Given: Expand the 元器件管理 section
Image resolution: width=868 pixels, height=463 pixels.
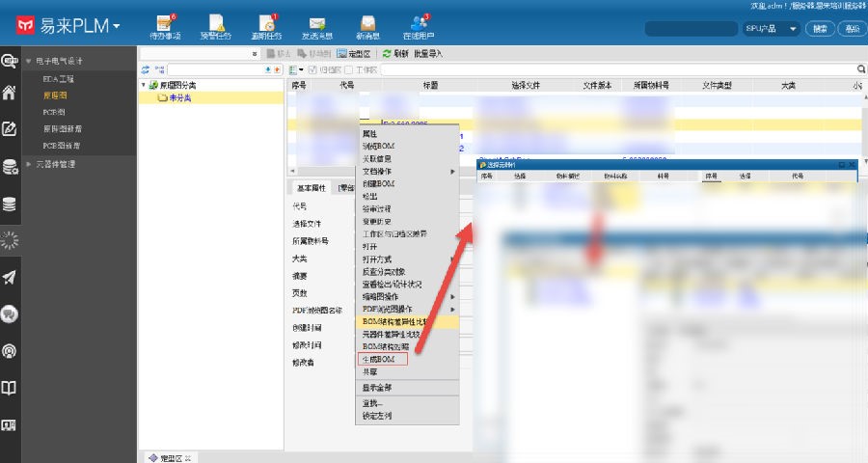Looking at the screenshot, I should pyautogui.click(x=29, y=164).
